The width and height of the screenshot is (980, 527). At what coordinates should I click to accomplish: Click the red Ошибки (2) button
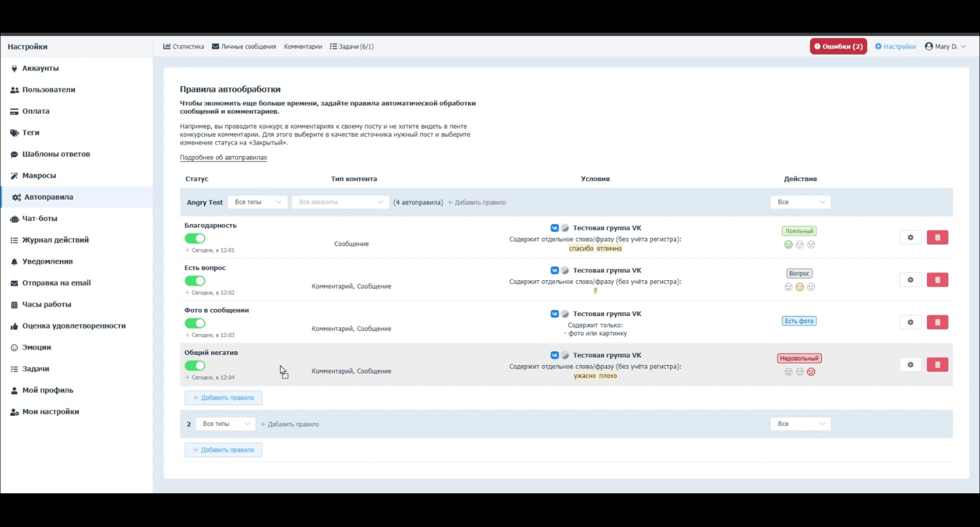click(838, 46)
